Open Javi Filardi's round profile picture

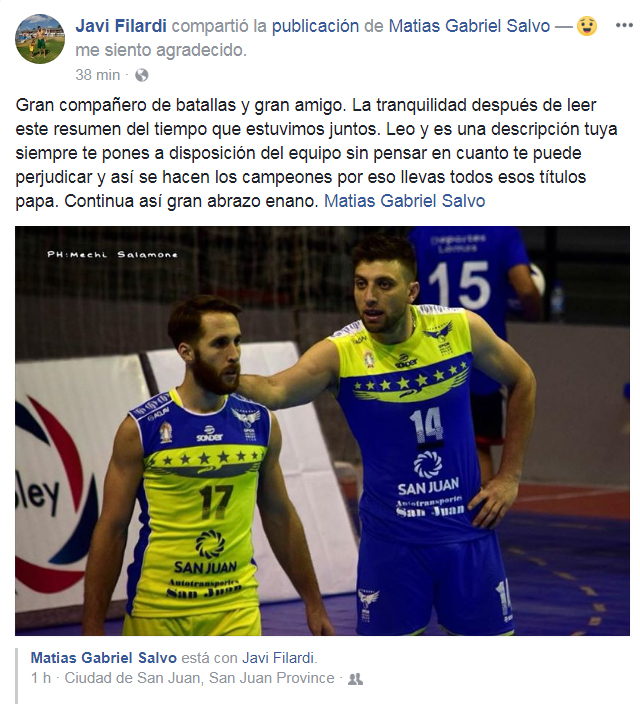click(40, 39)
